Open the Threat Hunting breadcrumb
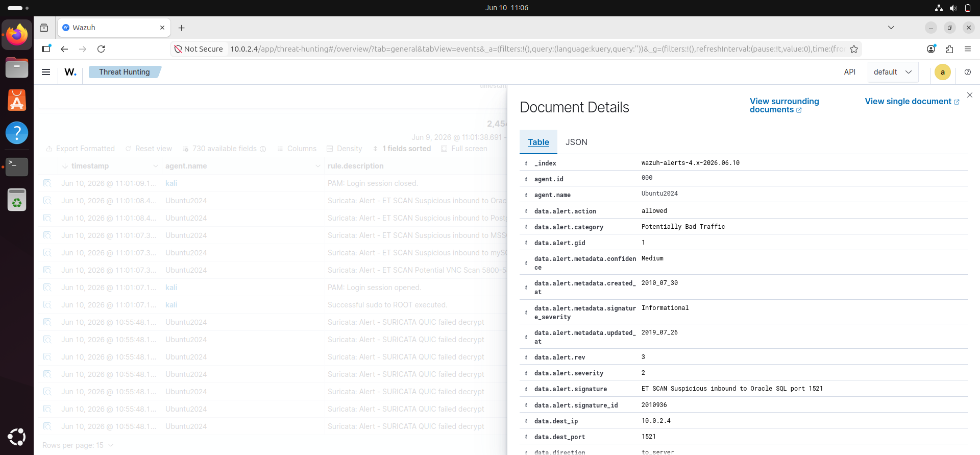This screenshot has height=455, width=980. point(125,72)
